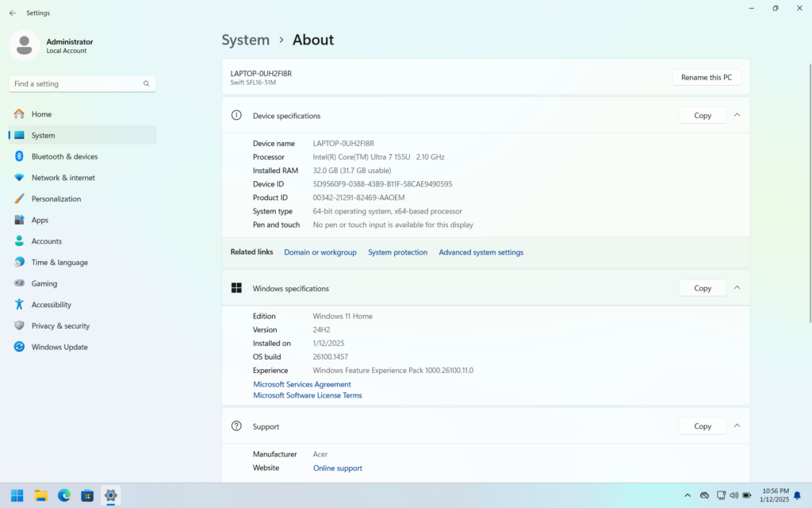Go to Apps in the sidebar
The width and height of the screenshot is (812, 508).
click(x=82, y=221)
